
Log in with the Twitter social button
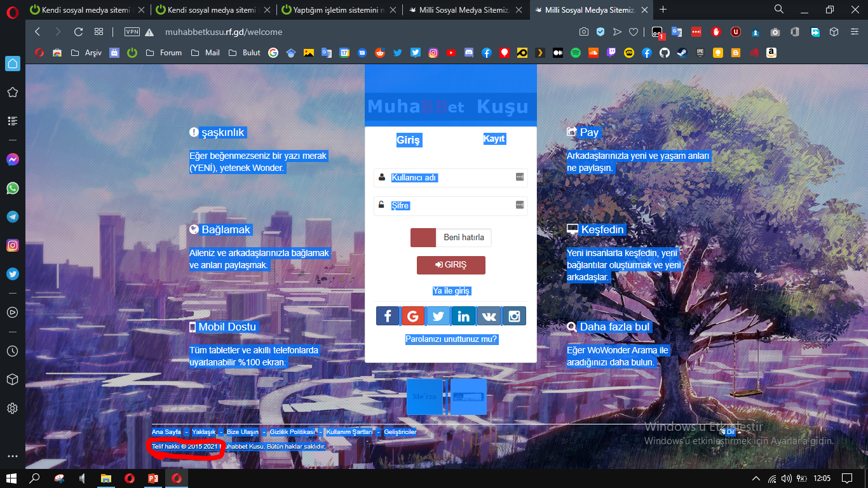coord(438,316)
